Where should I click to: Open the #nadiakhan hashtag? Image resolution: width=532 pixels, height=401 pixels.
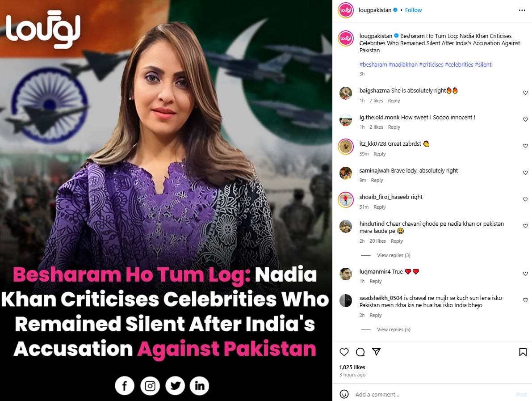pos(403,64)
